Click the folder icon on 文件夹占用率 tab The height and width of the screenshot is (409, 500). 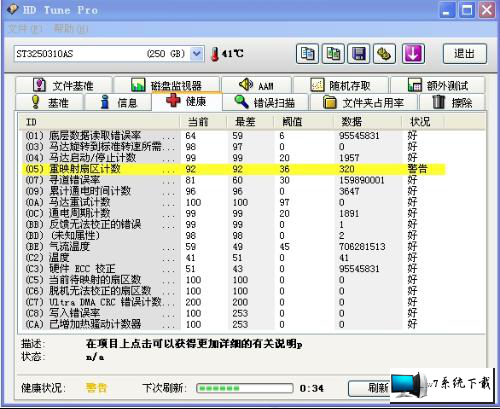point(330,102)
